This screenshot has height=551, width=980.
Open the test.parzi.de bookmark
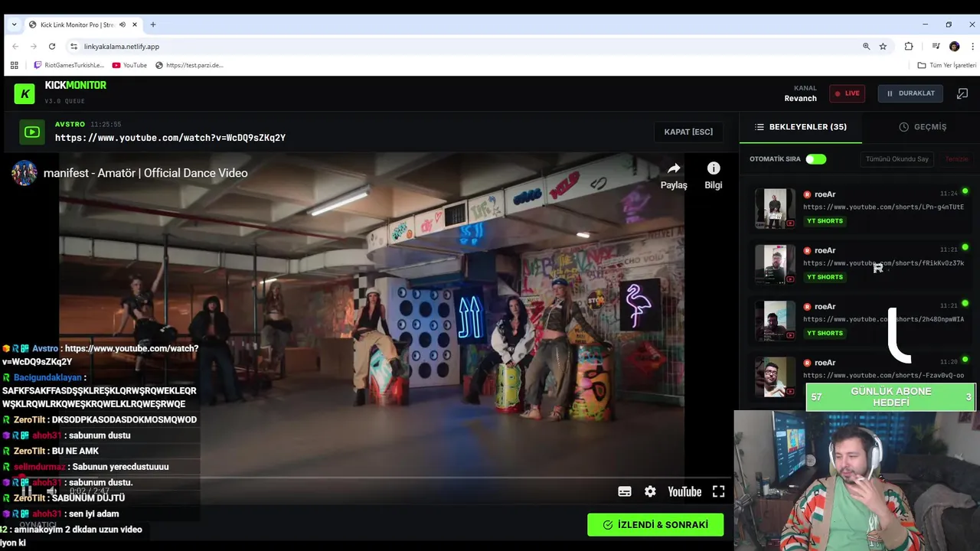coord(189,65)
